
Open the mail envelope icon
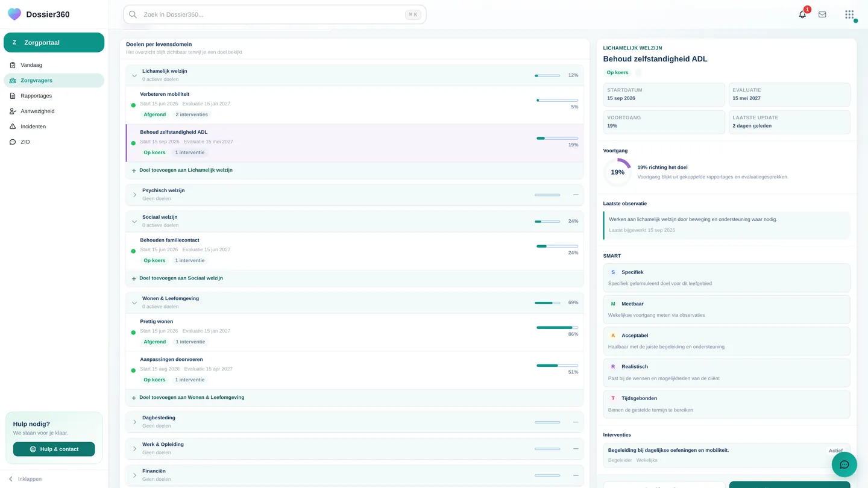click(822, 14)
